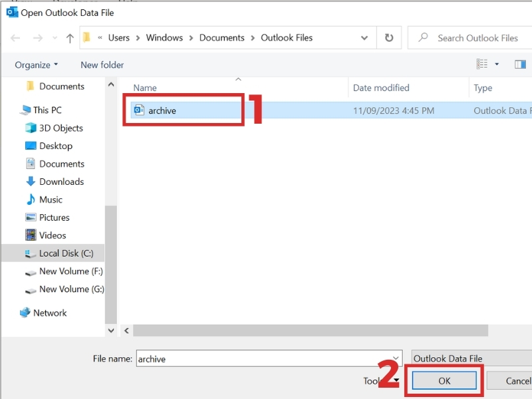The image size is (532, 399).
Task: Open Downloads in the sidebar
Action: tap(55, 182)
